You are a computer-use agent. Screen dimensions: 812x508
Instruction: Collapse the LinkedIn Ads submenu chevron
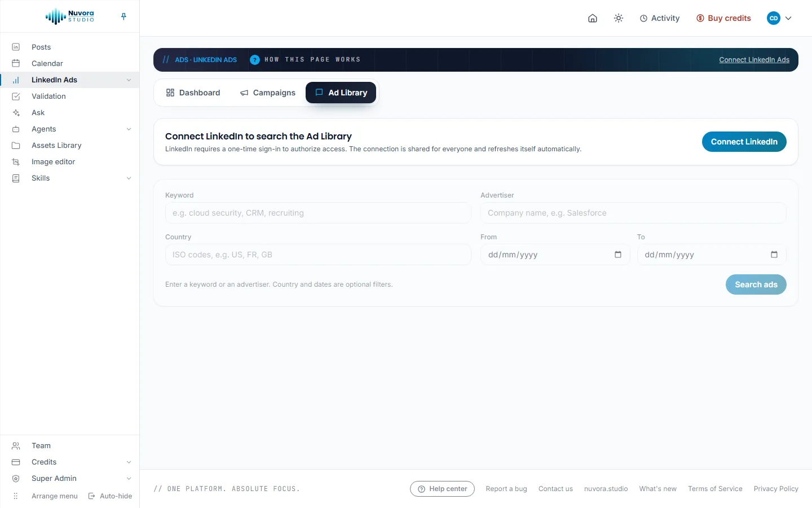point(129,80)
